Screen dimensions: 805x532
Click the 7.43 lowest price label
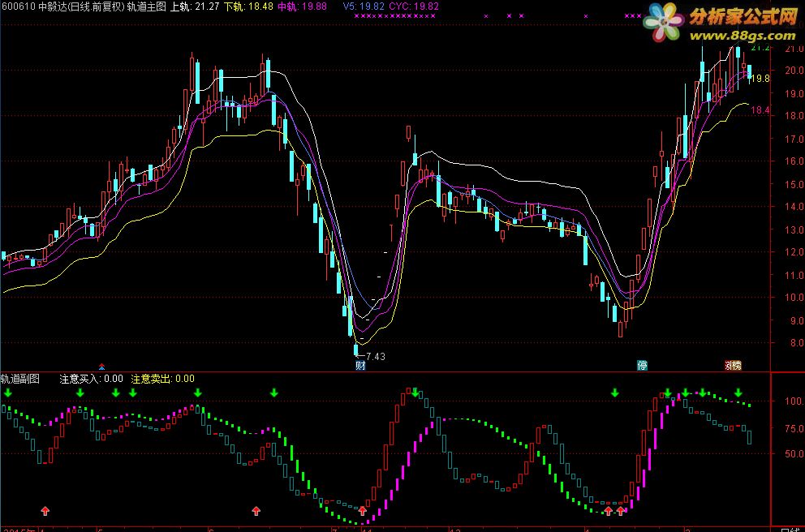pos(375,356)
